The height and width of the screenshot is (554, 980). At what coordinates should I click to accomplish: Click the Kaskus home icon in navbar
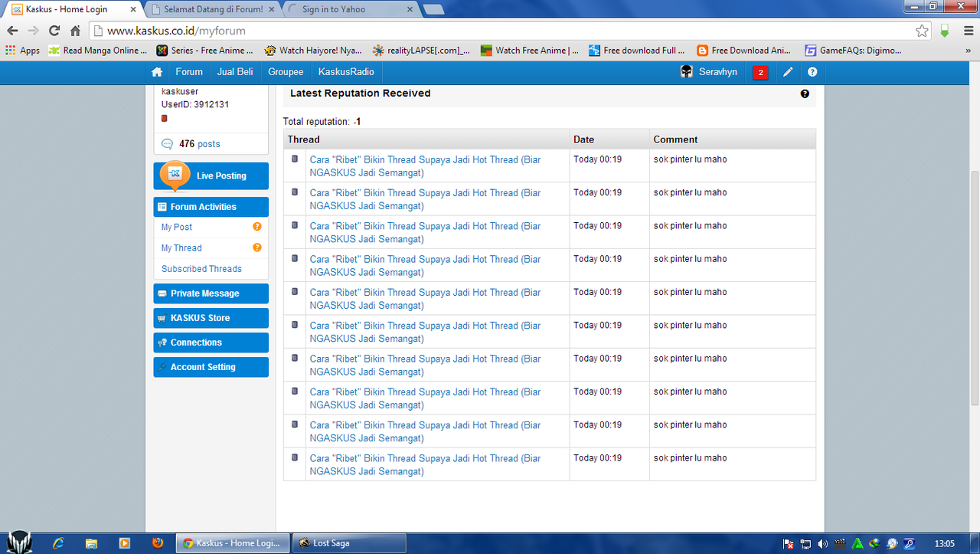tap(157, 72)
